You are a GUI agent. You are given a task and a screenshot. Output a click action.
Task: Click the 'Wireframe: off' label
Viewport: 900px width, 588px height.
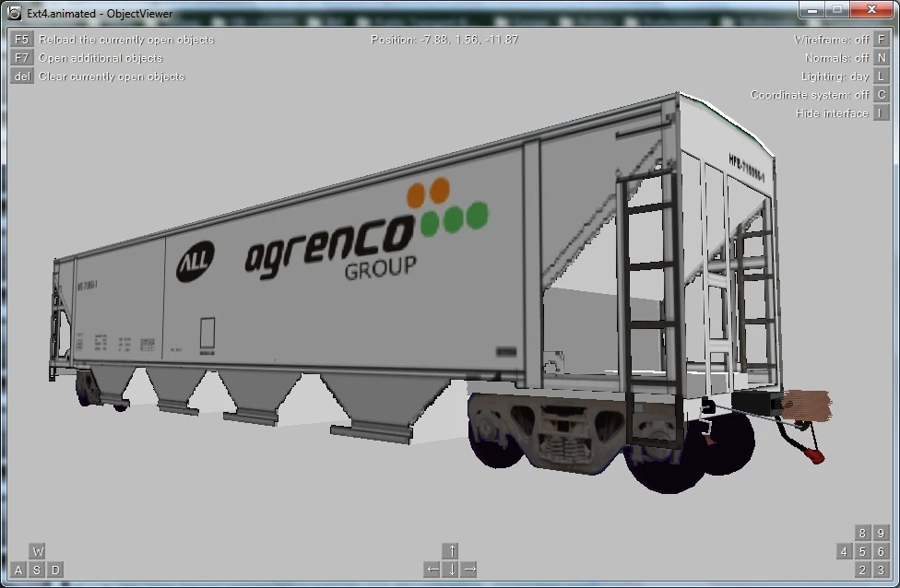click(831, 40)
